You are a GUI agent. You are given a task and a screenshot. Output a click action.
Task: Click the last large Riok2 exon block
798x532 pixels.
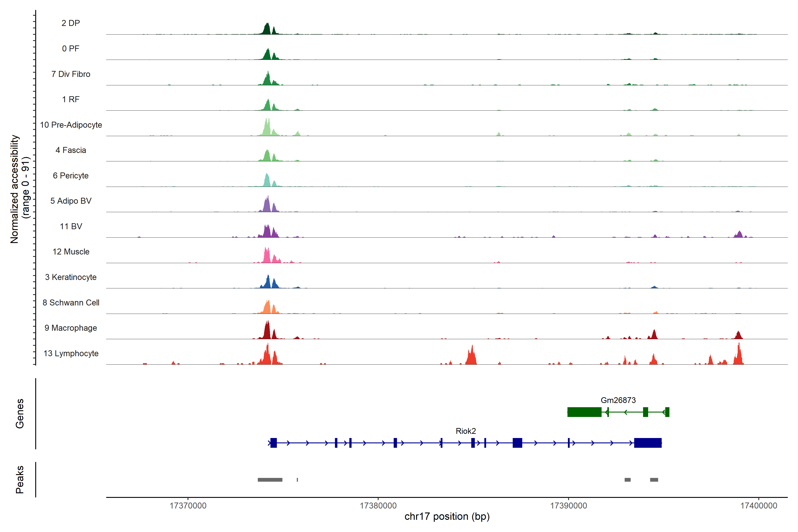[x=648, y=443]
